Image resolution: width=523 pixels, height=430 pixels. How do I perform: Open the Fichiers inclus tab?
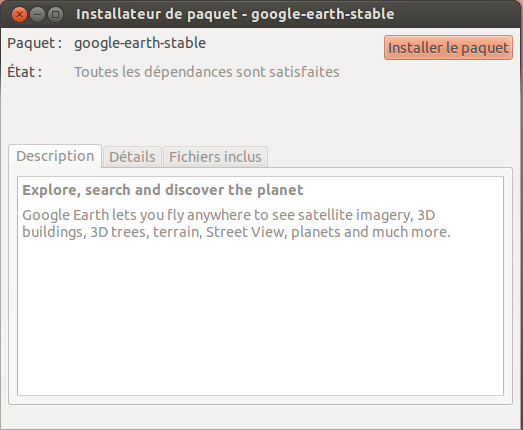[215, 157]
